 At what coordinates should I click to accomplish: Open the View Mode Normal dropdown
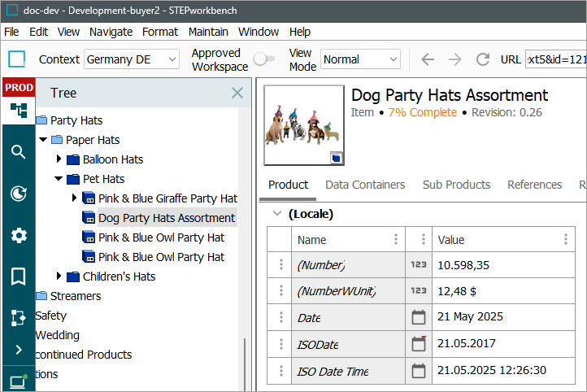pyautogui.click(x=360, y=59)
